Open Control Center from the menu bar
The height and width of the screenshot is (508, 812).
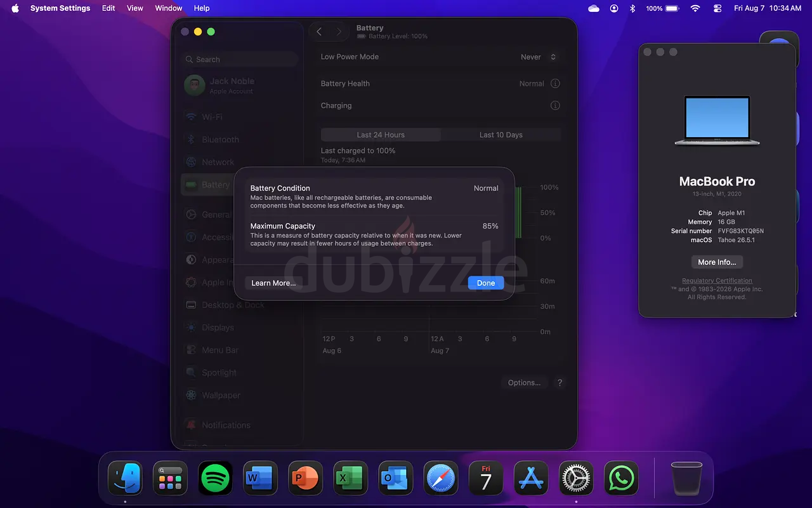click(x=717, y=8)
